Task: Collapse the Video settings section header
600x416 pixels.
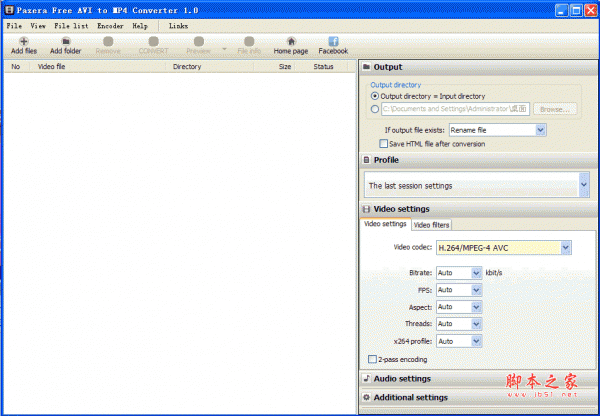Action: click(x=478, y=209)
